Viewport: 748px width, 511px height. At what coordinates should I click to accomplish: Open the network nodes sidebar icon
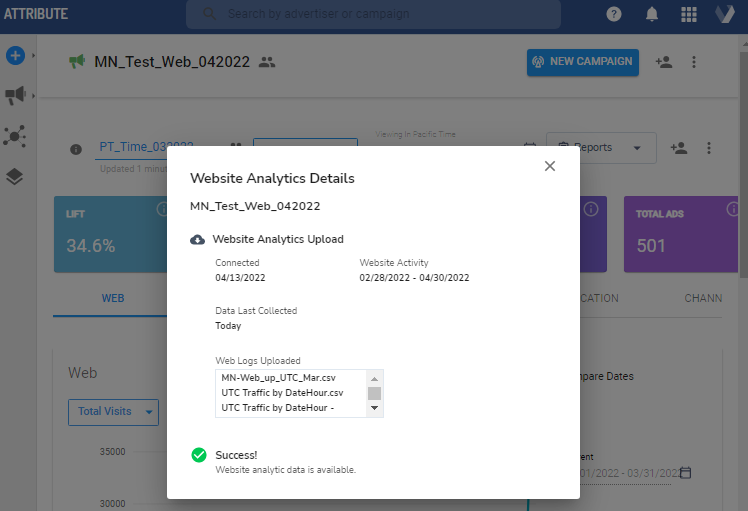(x=15, y=136)
